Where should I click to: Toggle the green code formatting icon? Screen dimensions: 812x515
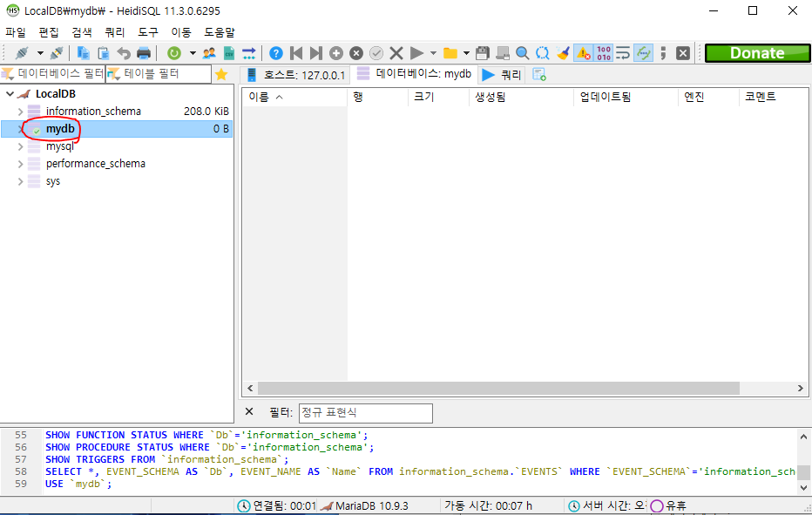[x=643, y=53]
